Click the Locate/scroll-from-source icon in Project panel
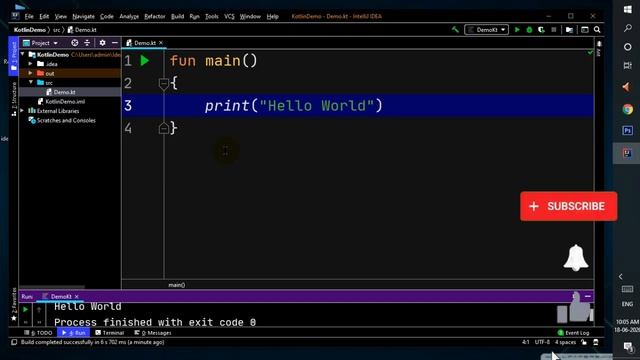 74,43
